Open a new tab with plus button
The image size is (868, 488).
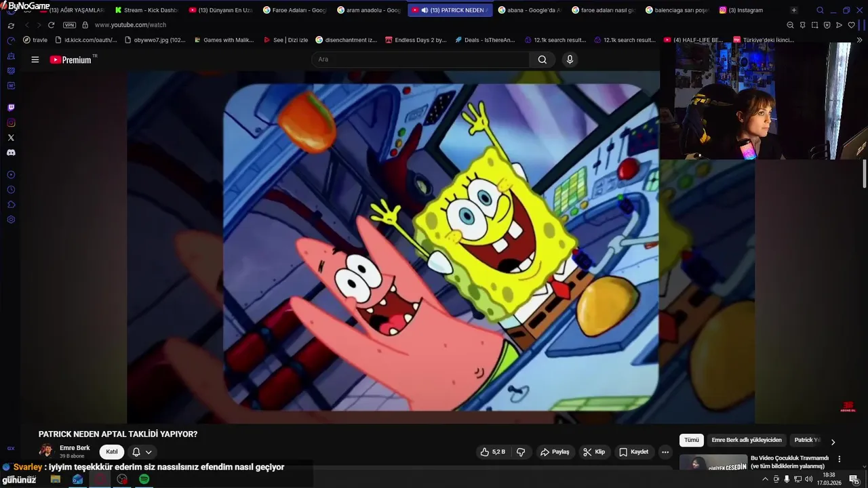coord(794,10)
